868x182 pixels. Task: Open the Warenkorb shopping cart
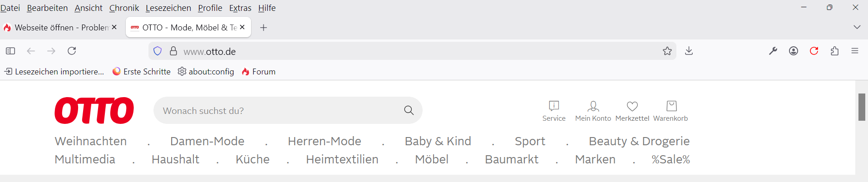click(671, 111)
